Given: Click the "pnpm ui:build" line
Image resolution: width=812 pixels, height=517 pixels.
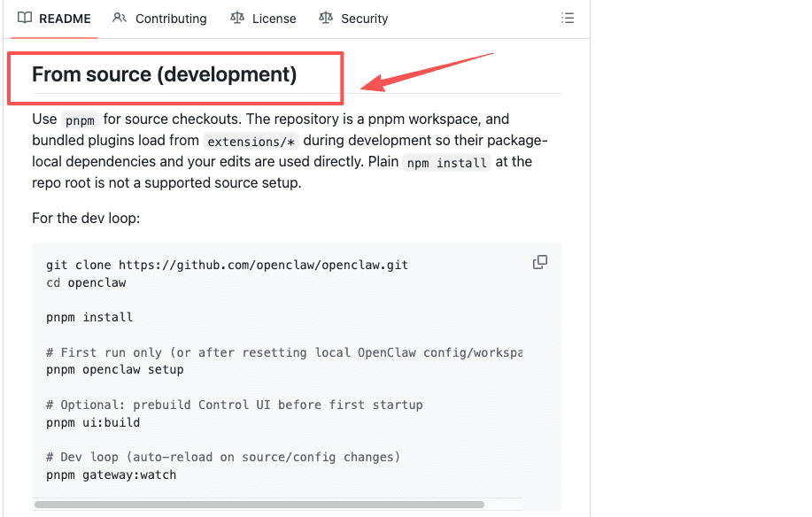Looking at the screenshot, I should click(x=93, y=422).
